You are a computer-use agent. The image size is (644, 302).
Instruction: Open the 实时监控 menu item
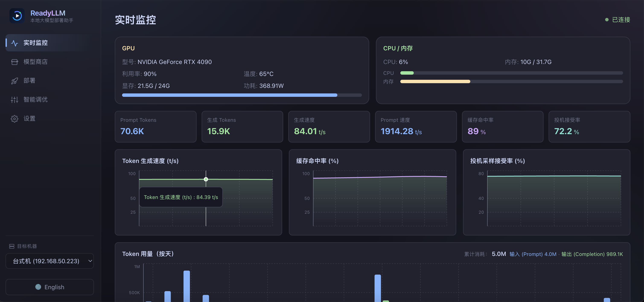tap(50, 43)
